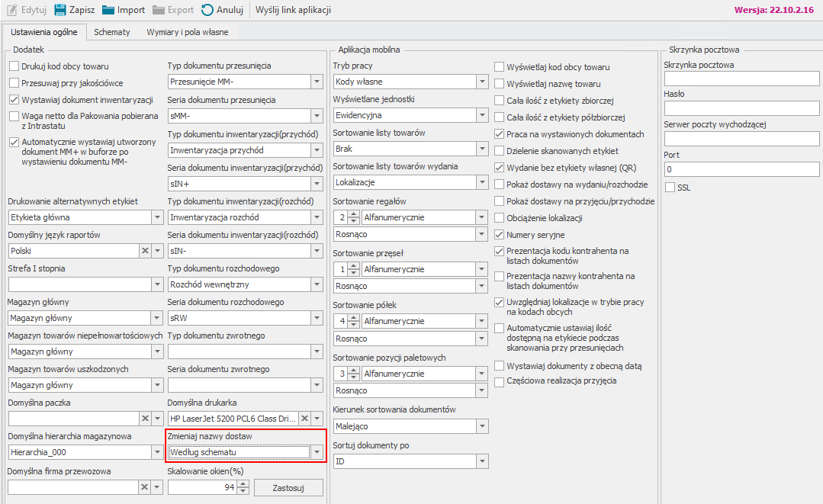Toggle the Numery seryjne checkbox
This screenshot has width=823, height=504.
coord(500,235)
